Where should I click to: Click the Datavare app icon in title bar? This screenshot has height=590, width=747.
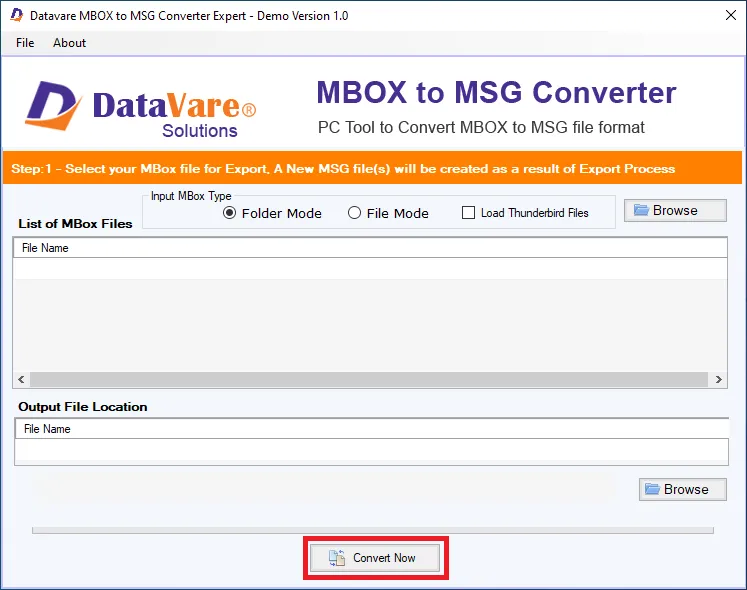pyautogui.click(x=17, y=15)
